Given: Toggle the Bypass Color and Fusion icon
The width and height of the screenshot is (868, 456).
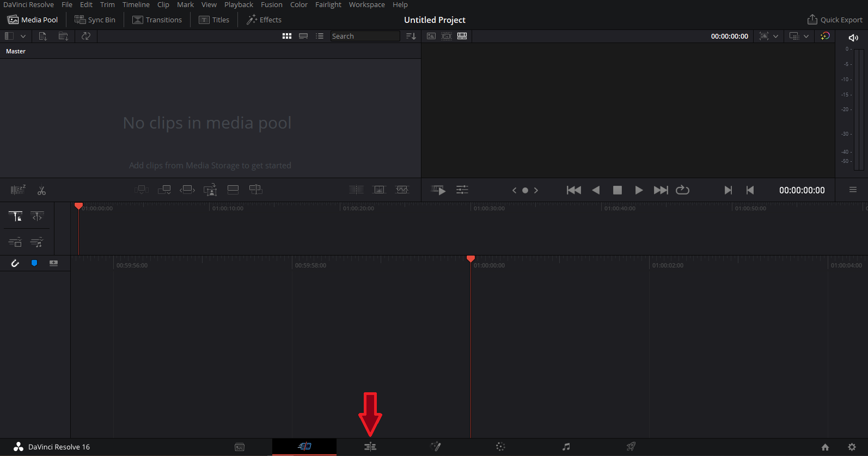Looking at the screenshot, I should coord(825,36).
